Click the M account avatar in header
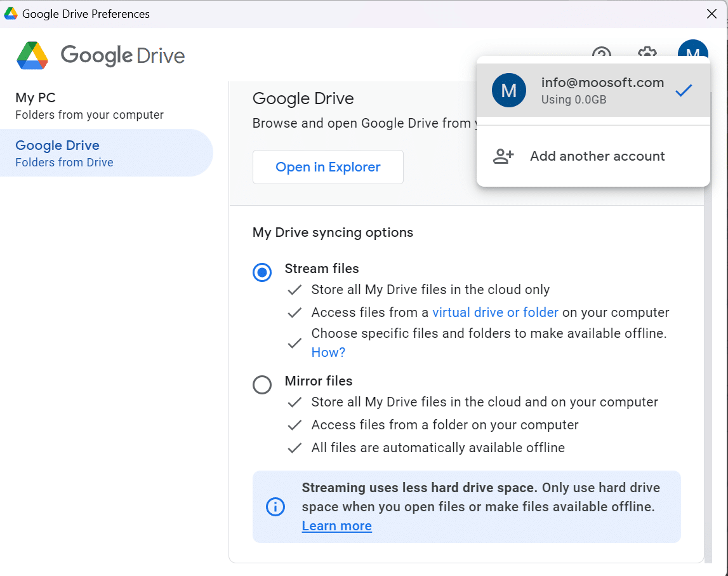This screenshot has height=576, width=728. [692, 48]
